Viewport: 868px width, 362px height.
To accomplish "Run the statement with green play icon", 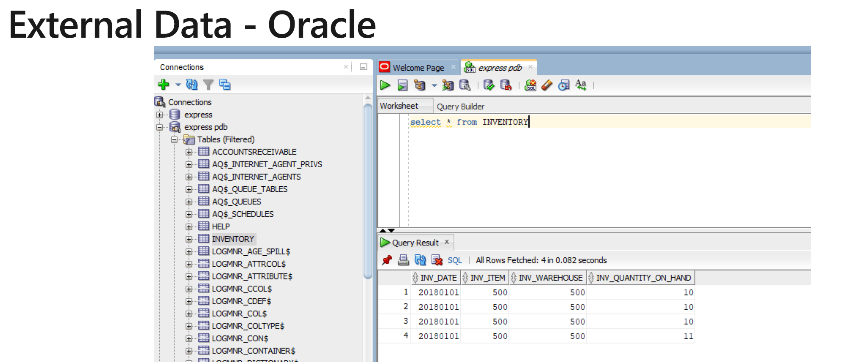I will (385, 85).
